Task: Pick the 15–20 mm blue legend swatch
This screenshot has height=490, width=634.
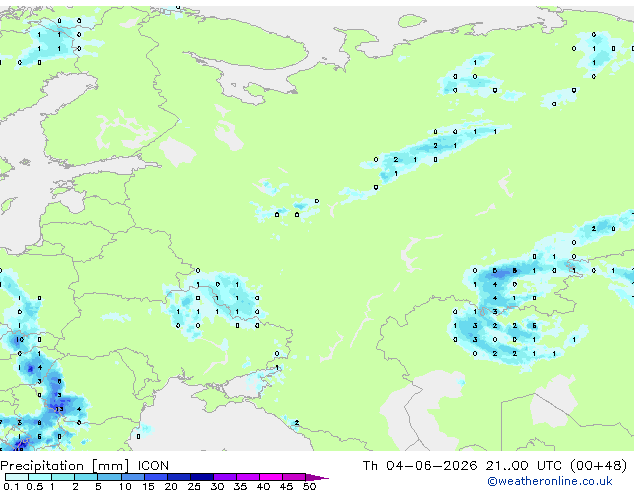Action: click(155, 477)
